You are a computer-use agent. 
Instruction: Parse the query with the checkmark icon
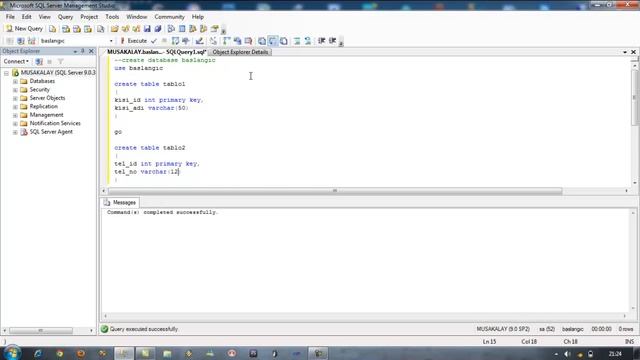coord(154,41)
